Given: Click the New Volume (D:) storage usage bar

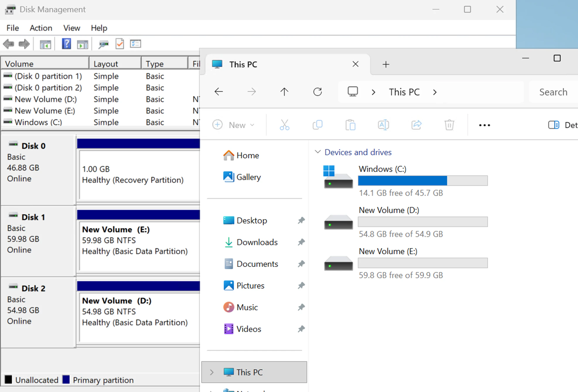Looking at the screenshot, I should coord(423,222).
